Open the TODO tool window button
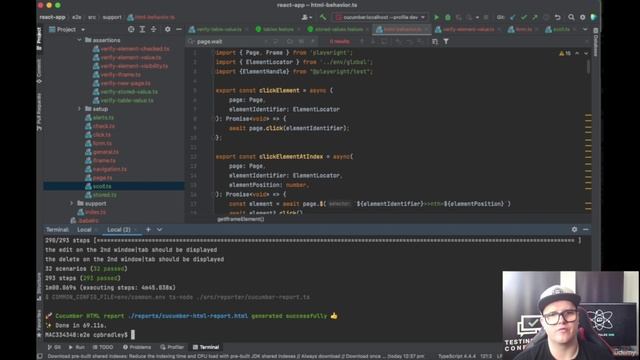 [x=103, y=347]
